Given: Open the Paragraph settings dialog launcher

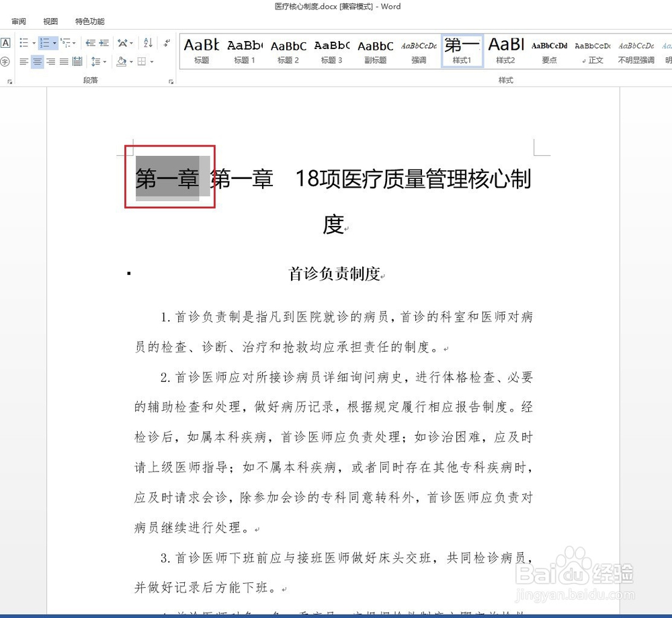Looking at the screenshot, I should pos(171,81).
